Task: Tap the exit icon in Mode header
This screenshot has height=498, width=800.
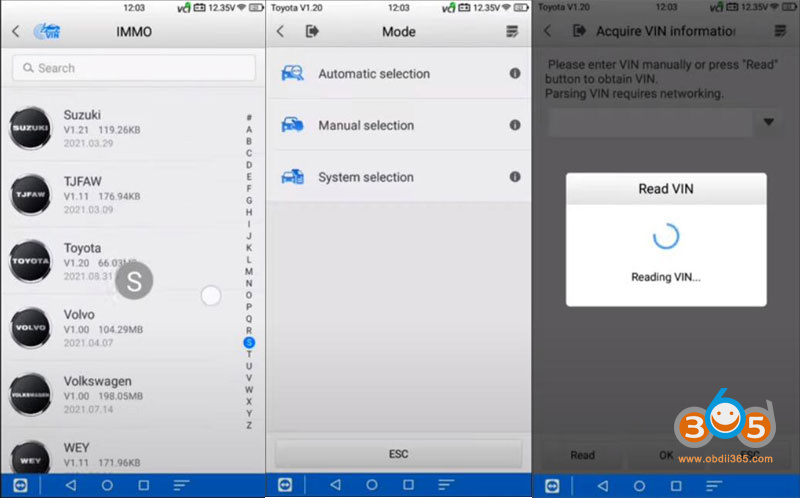Action: coord(312,32)
